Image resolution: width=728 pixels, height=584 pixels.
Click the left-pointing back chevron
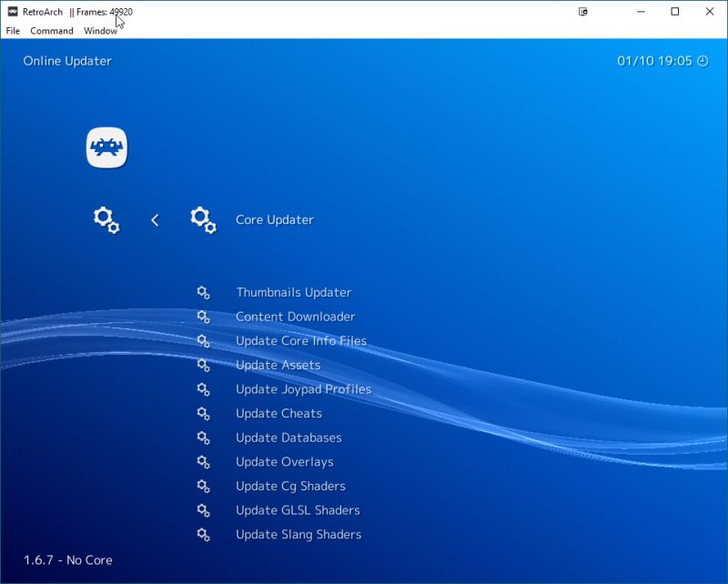click(x=155, y=219)
